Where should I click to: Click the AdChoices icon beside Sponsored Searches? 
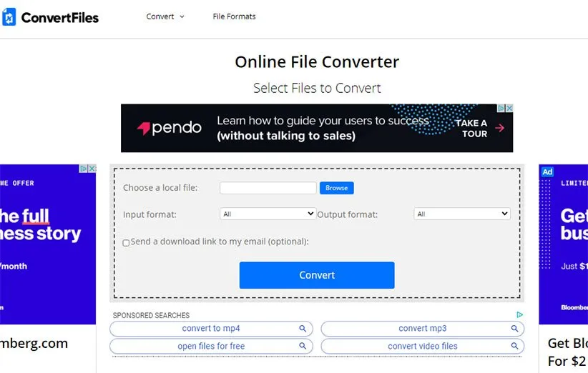[520, 315]
